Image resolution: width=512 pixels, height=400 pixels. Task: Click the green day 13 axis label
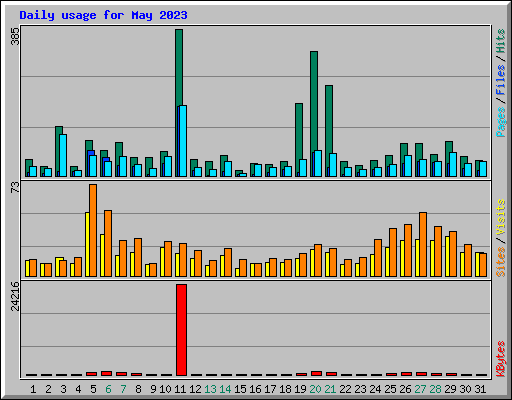(210, 389)
